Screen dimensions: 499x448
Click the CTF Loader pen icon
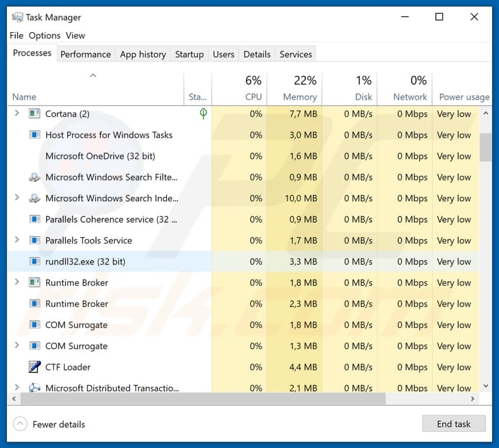[34, 367]
